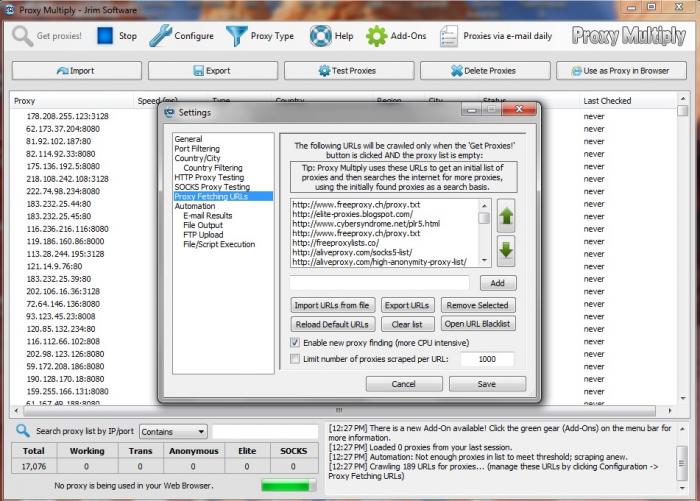Click Cancel in the Settings dialog

click(404, 384)
